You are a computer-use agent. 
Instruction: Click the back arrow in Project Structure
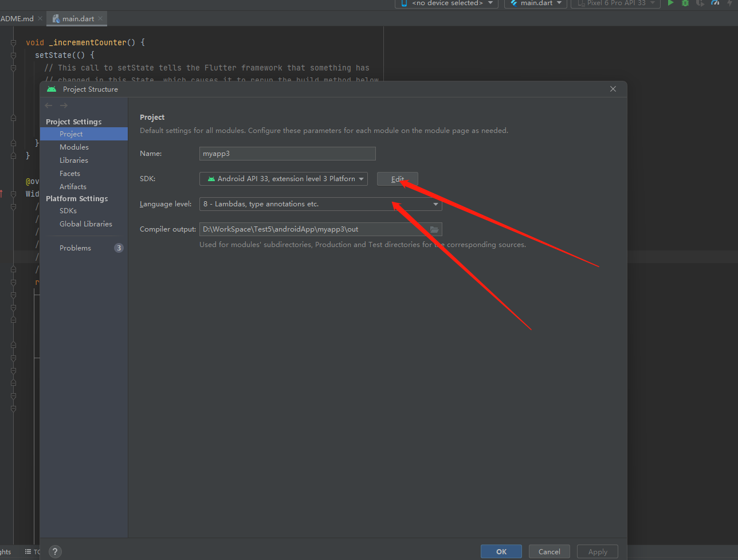[x=49, y=105]
